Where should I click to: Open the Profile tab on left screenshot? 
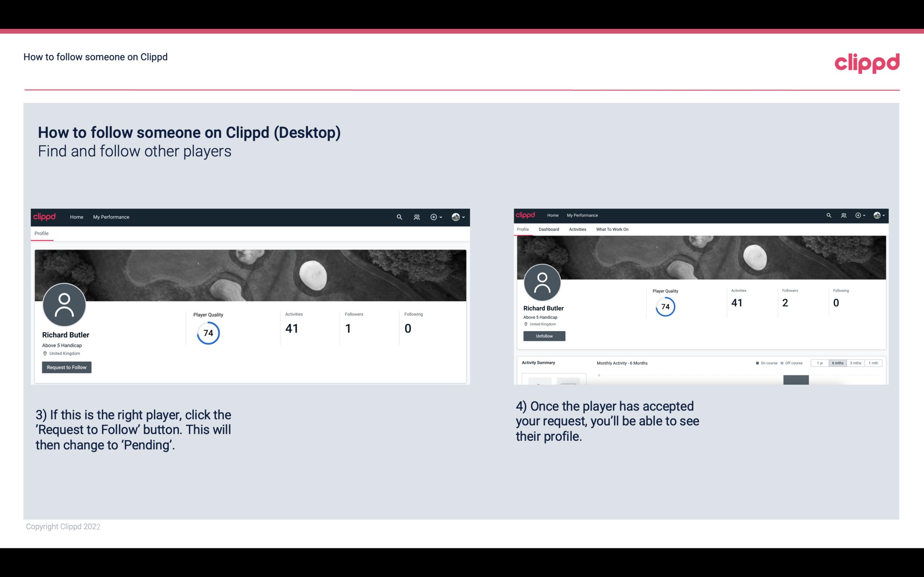pyautogui.click(x=41, y=233)
